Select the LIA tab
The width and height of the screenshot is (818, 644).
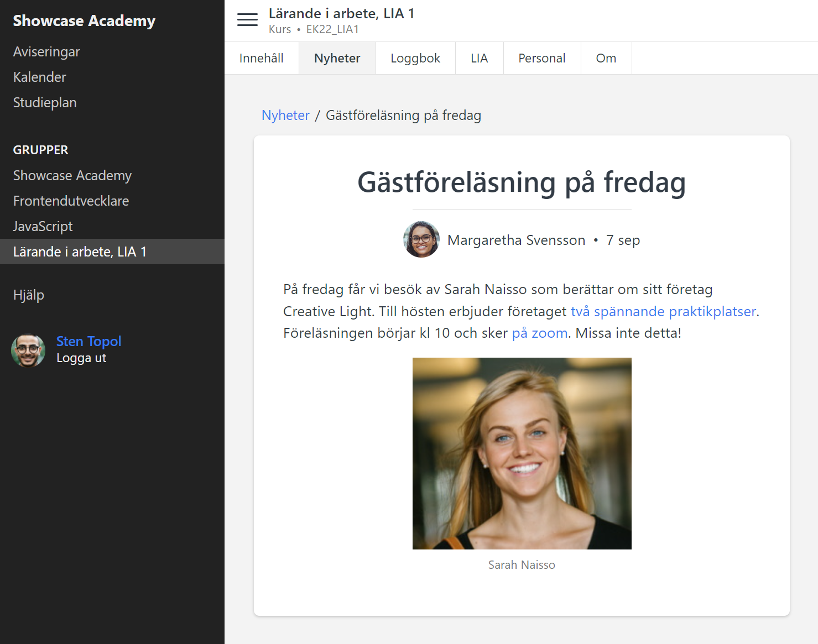[x=479, y=58]
